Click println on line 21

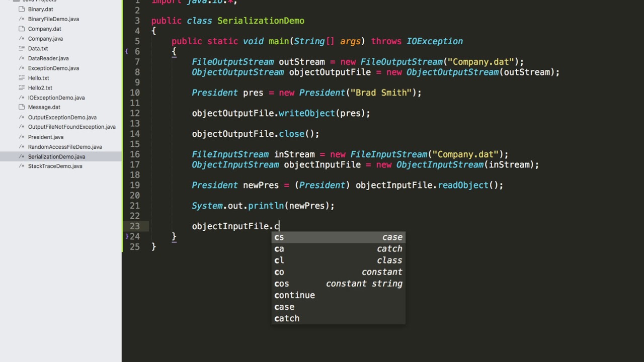266,206
